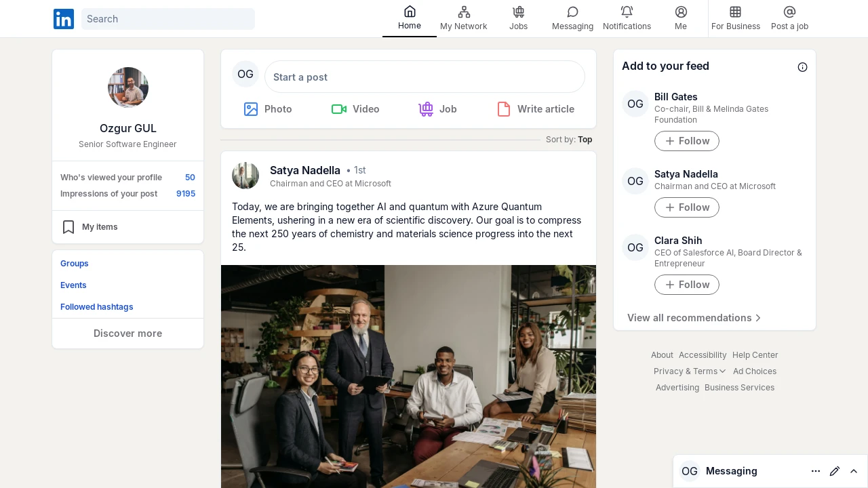Click the Video camera icon
868x488 pixels.
339,109
